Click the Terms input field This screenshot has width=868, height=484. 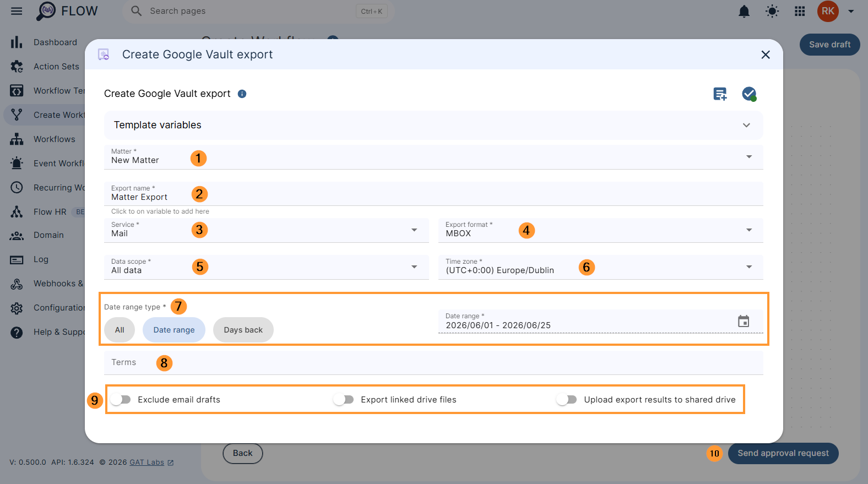coord(433,362)
